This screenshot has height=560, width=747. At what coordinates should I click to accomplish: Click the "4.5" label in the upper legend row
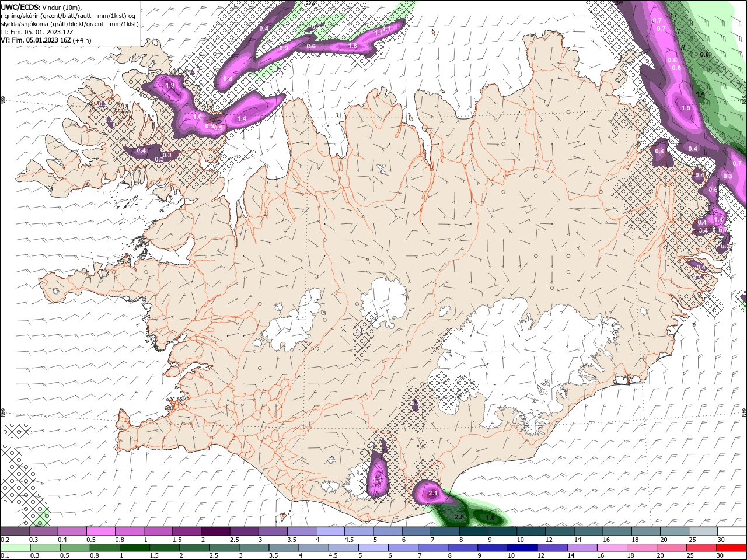tap(349, 540)
